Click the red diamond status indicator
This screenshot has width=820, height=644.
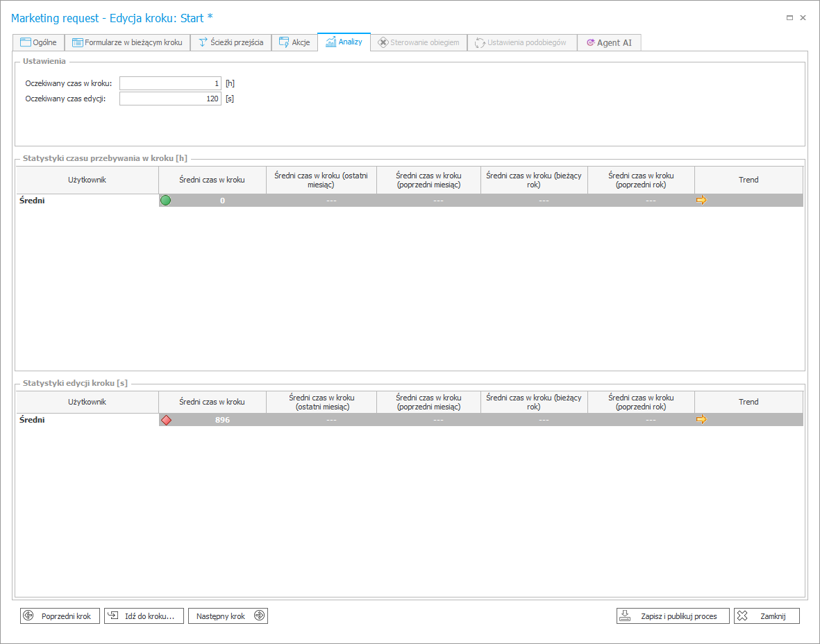(166, 420)
